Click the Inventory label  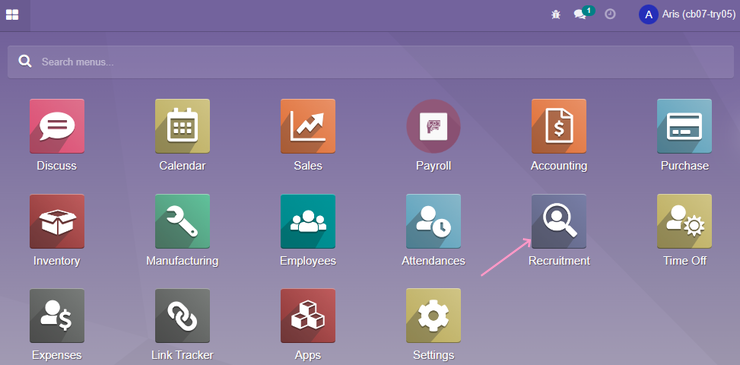click(57, 261)
